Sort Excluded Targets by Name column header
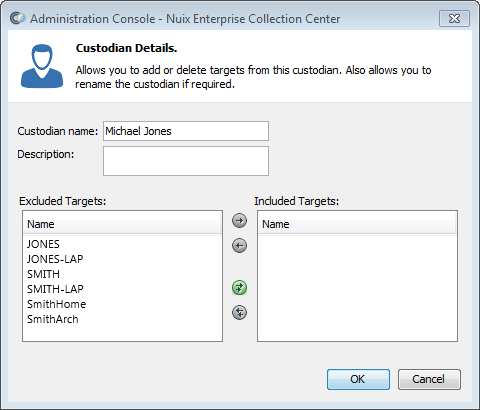This screenshot has height=410, width=480. coord(122,224)
